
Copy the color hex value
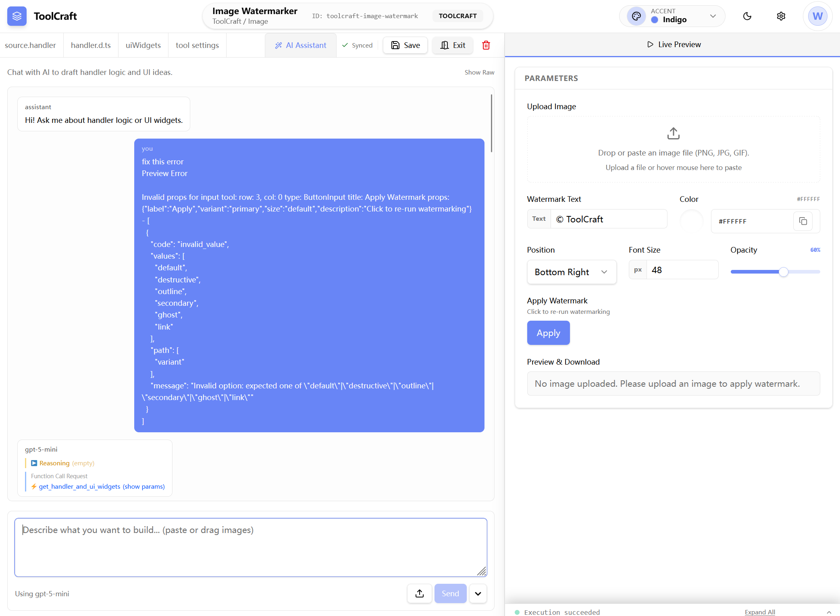pyautogui.click(x=803, y=221)
